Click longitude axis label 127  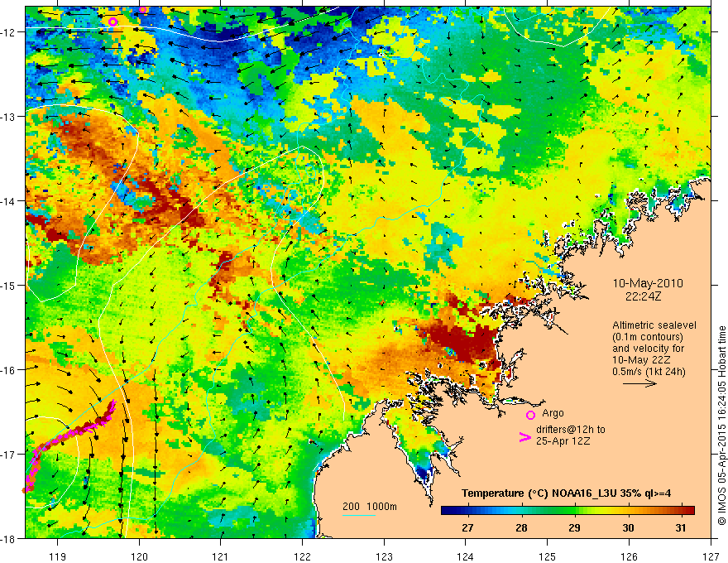click(711, 556)
